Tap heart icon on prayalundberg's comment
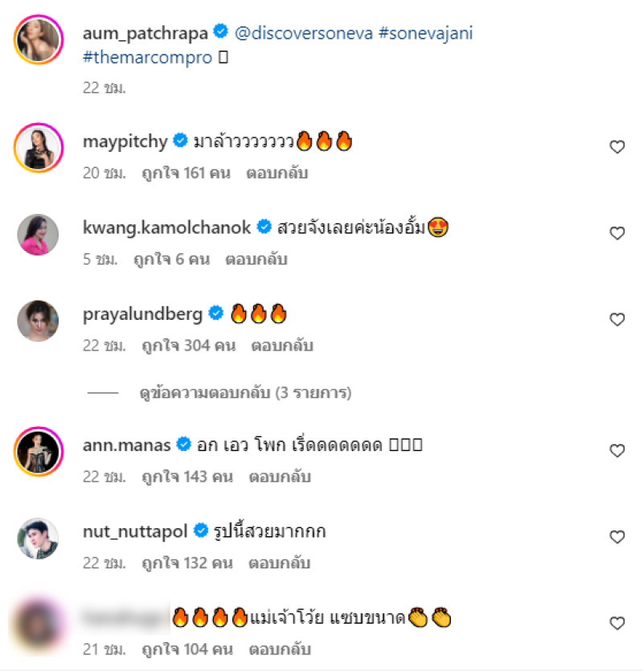Image resolution: width=643 pixels, height=672 pixels. [x=616, y=319]
